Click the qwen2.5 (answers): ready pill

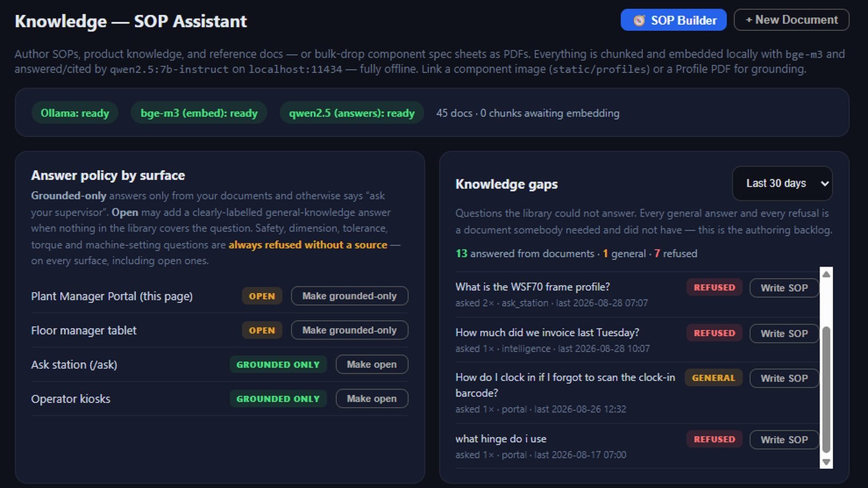click(352, 113)
